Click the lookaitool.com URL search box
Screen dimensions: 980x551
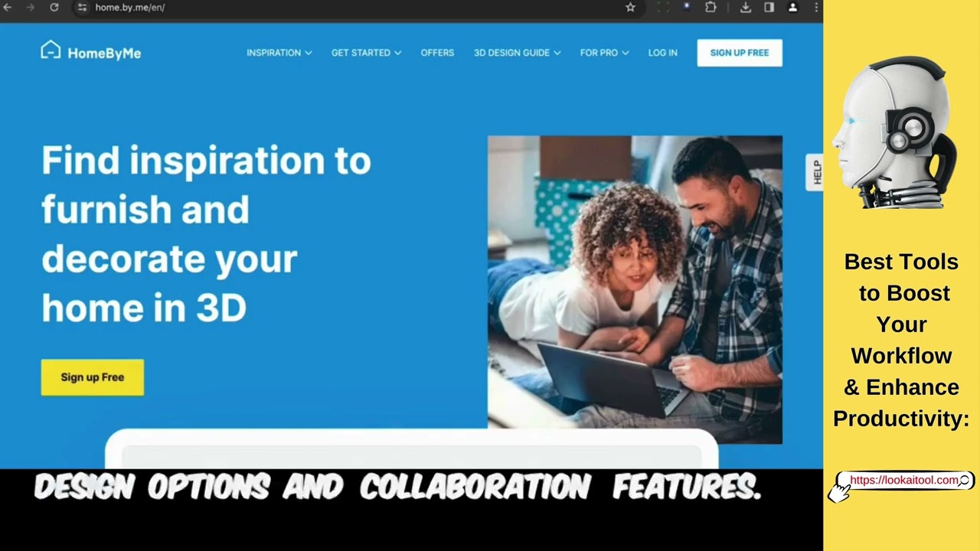coord(904,481)
